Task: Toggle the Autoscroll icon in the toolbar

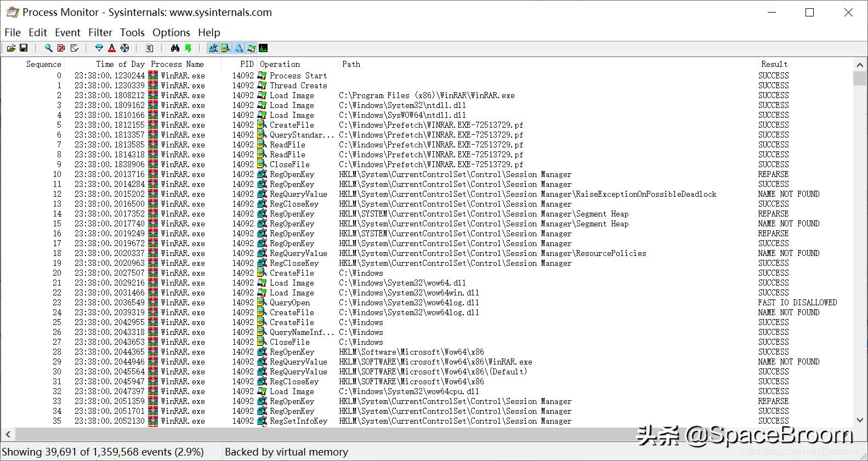Action: tap(61, 48)
